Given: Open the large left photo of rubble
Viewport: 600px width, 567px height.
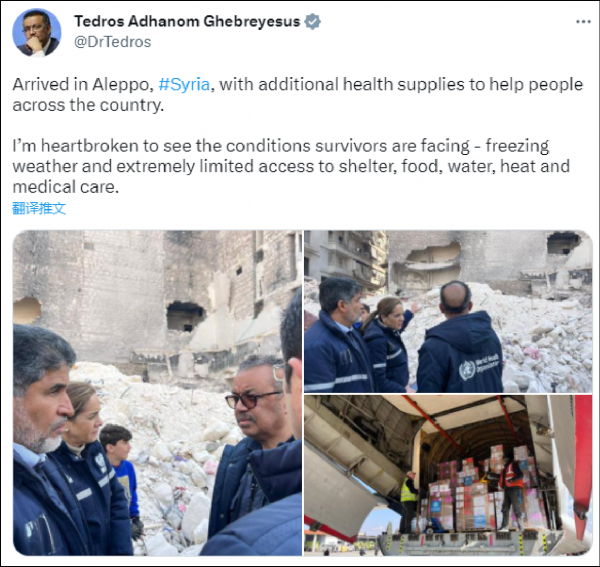Looking at the screenshot, I should pos(157,393).
